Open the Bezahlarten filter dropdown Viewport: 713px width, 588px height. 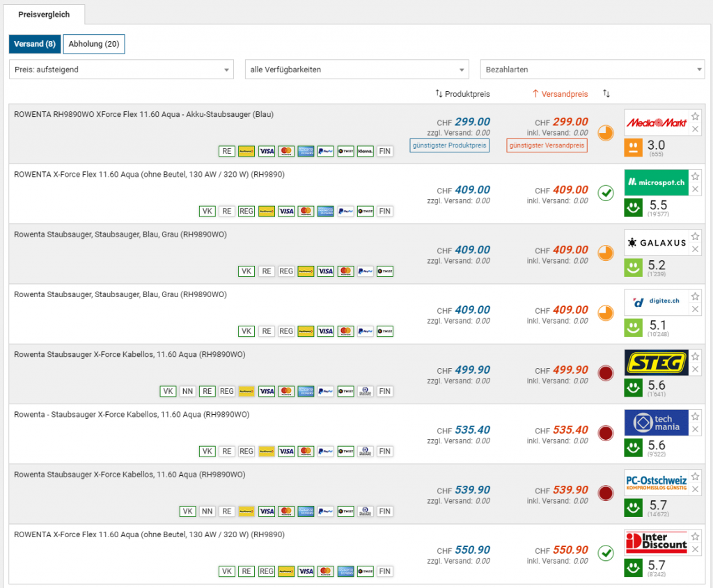click(x=592, y=70)
